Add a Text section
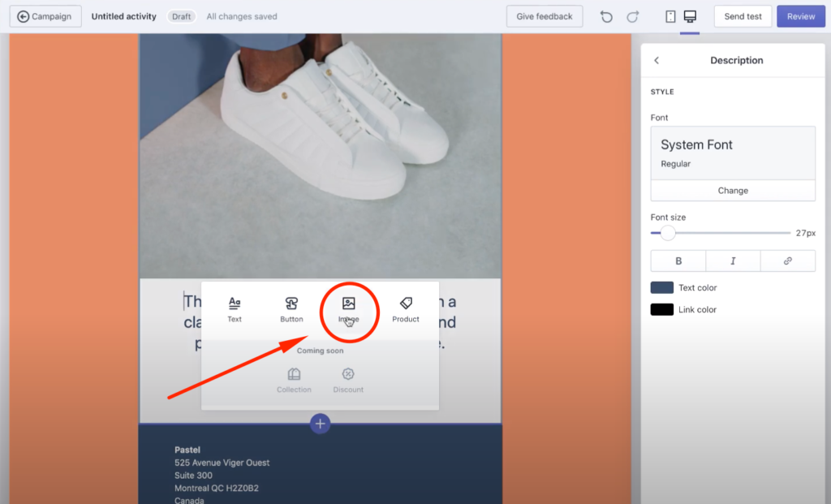This screenshot has width=831, height=504. [235, 309]
